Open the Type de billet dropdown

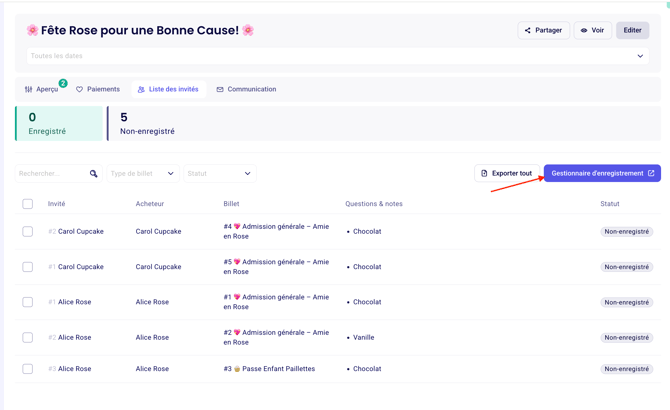pos(142,174)
